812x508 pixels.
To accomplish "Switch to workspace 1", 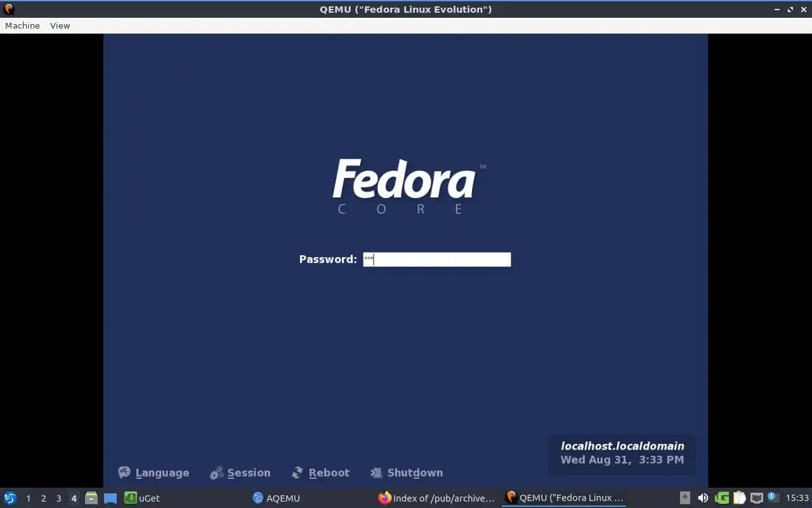I will 28,498.
